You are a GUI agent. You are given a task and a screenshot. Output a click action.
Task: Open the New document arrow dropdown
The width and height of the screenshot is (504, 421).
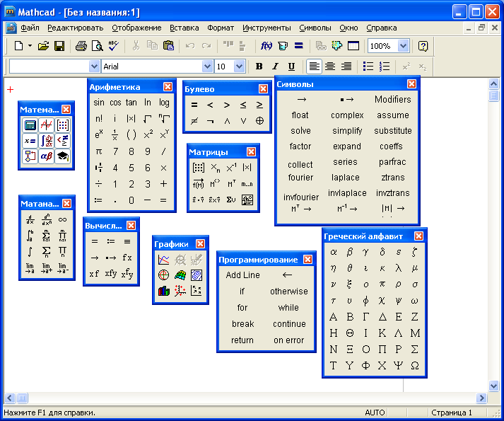(x=30, y=46)
